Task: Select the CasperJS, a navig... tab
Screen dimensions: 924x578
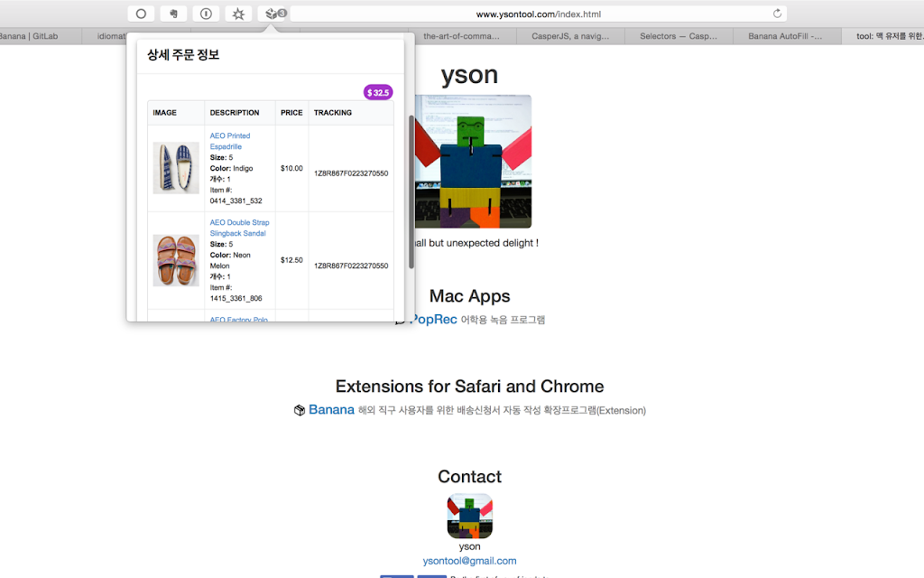Action: [x=570, y=36]
